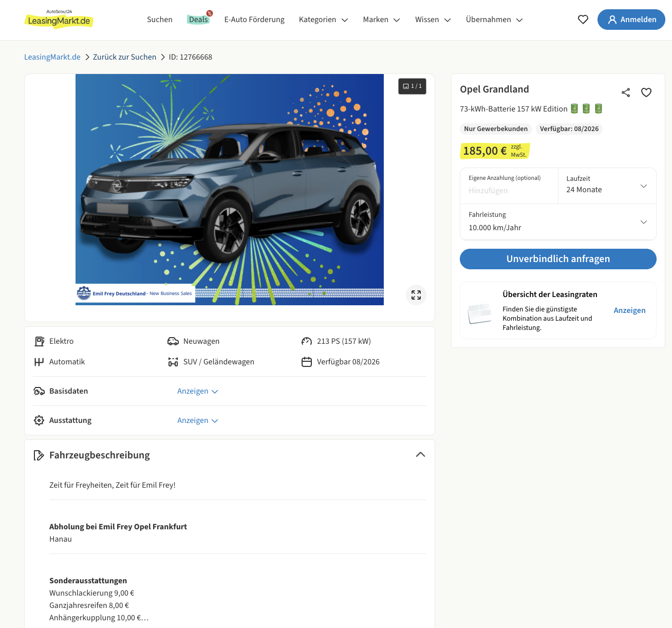Expand car image to fullscreen

[x=416, y=295]
